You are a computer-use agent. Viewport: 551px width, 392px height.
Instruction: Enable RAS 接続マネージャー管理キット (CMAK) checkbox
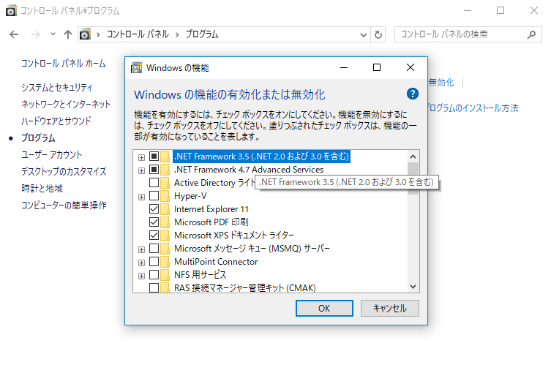(x=154, y=287)
